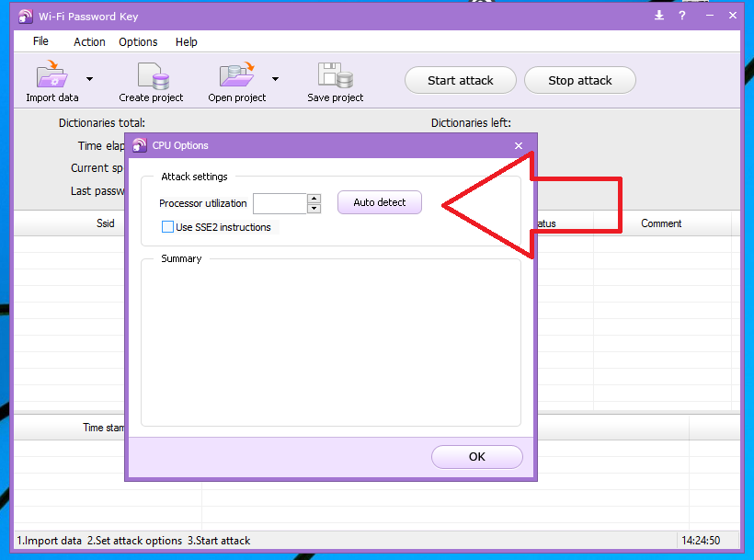
Task: Close the CPU Options dialog
Action: [x=519, y=145]
